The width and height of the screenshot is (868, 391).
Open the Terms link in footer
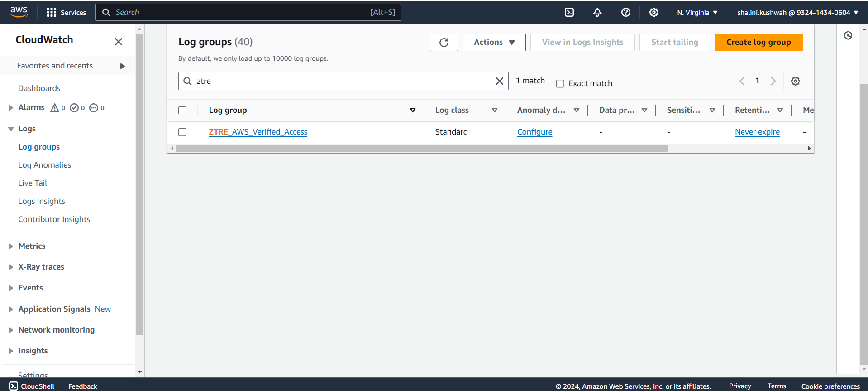[x=777, y=386]
